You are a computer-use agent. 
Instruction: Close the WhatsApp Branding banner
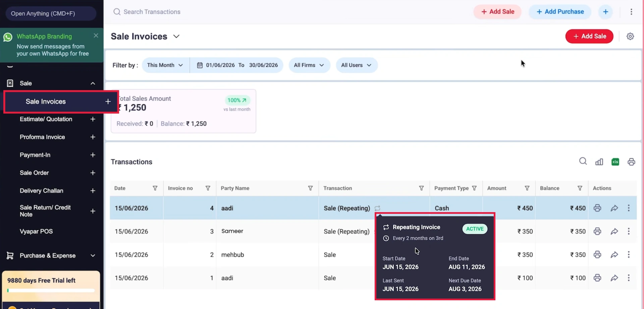coord(96,36)
